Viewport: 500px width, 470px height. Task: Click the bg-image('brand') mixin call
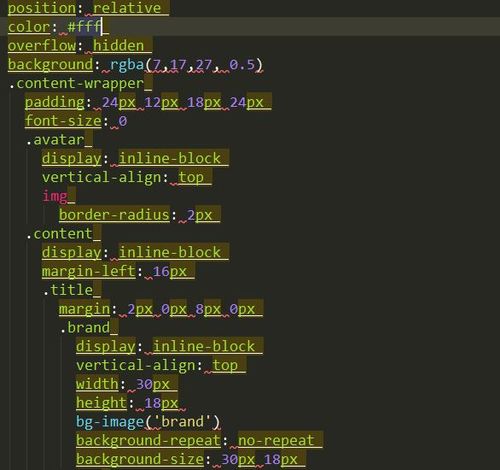[x=148, y=422]
